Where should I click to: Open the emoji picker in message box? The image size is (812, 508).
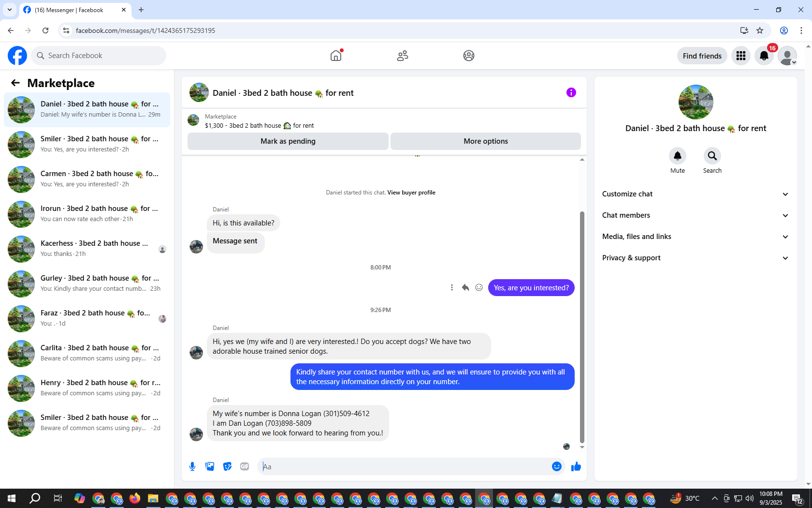557,466
